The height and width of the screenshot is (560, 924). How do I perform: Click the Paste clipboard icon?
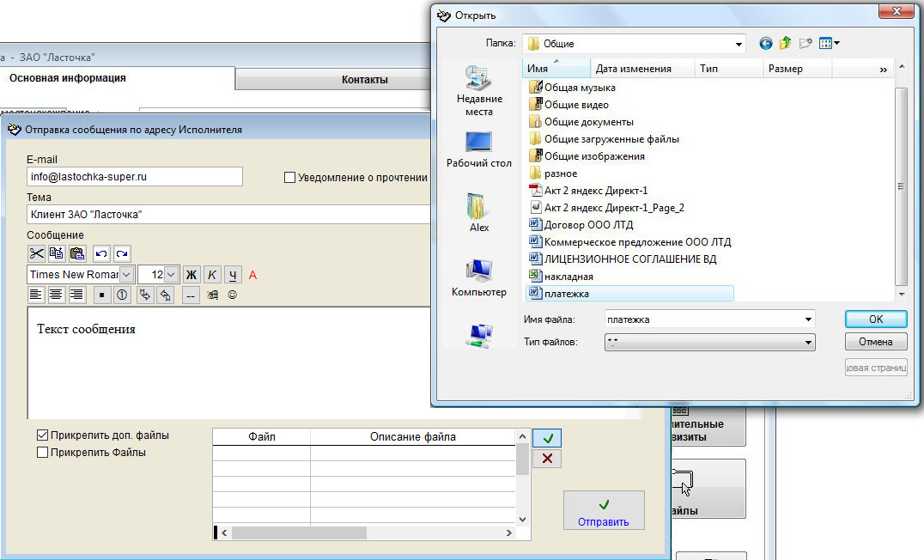(77, 253)
